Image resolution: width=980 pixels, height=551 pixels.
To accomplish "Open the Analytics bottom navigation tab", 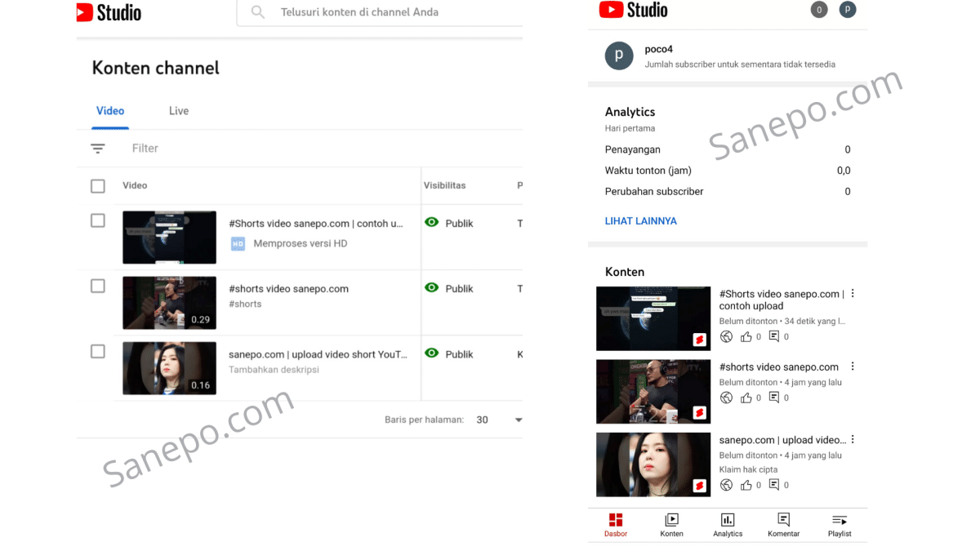I will point(728,525).
